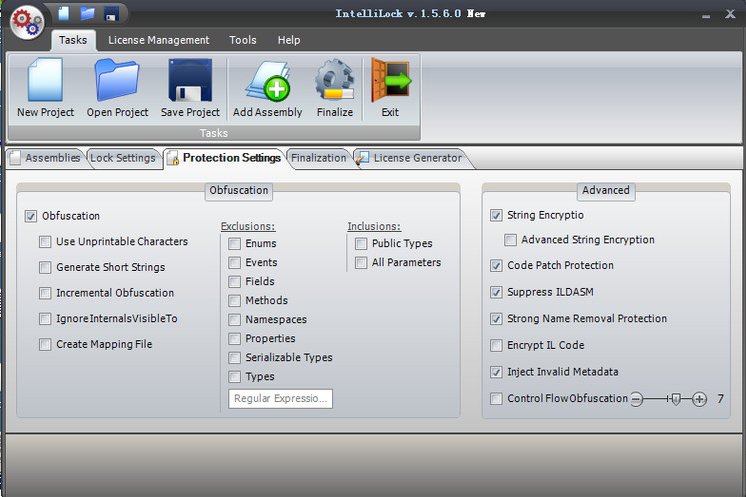Check Use Unprintable Characters
Screen dimensions: 746x497
[x=45, y=242]
